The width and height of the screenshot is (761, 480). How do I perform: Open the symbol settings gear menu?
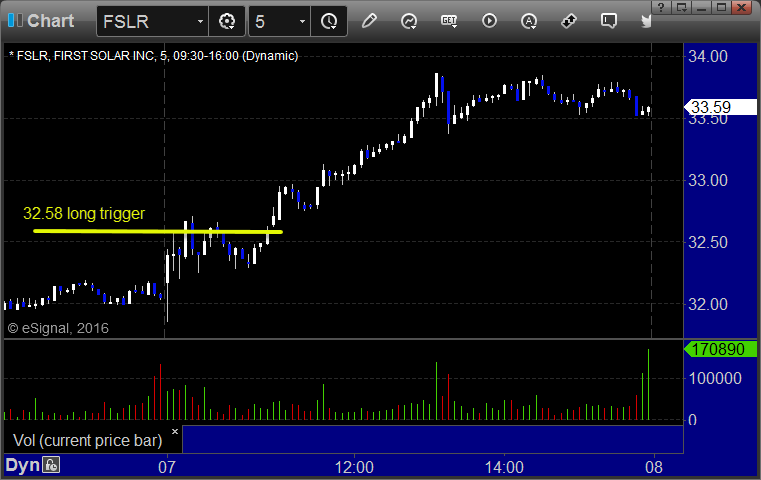pyautogui.click(x=227, y=21)
